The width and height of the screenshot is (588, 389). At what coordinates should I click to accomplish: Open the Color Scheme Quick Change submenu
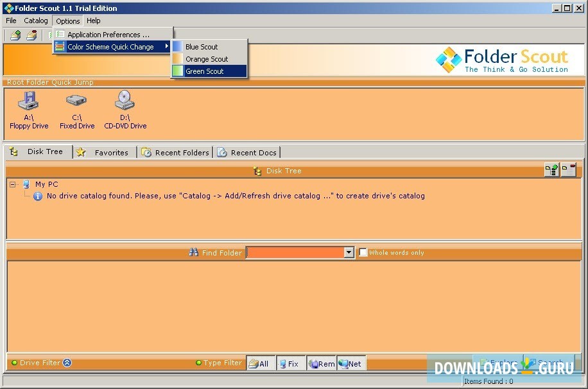coord(112,47)
